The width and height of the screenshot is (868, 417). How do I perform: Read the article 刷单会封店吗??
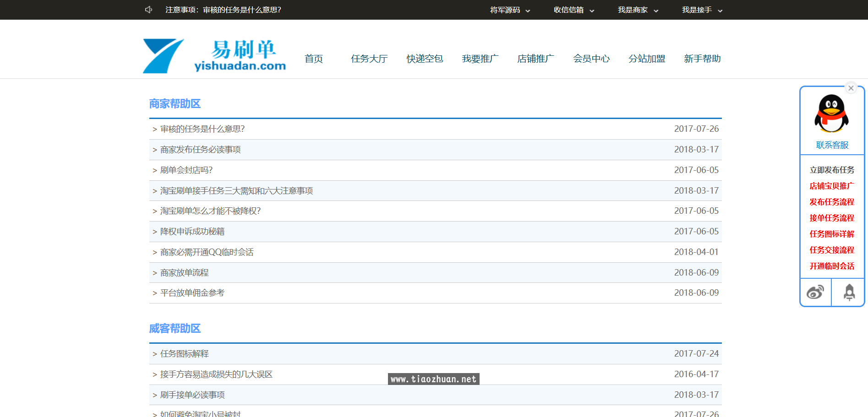pos(186,170)
